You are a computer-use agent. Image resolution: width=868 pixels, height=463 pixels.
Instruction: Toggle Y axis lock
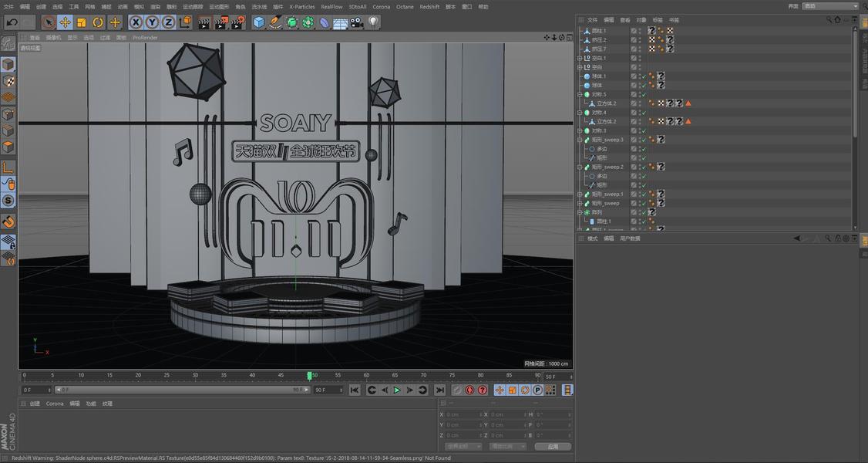point(152,22)
